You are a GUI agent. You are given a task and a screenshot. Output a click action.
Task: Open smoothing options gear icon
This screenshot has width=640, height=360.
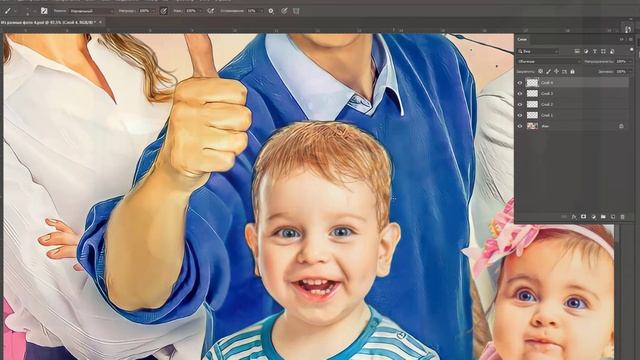271,11
